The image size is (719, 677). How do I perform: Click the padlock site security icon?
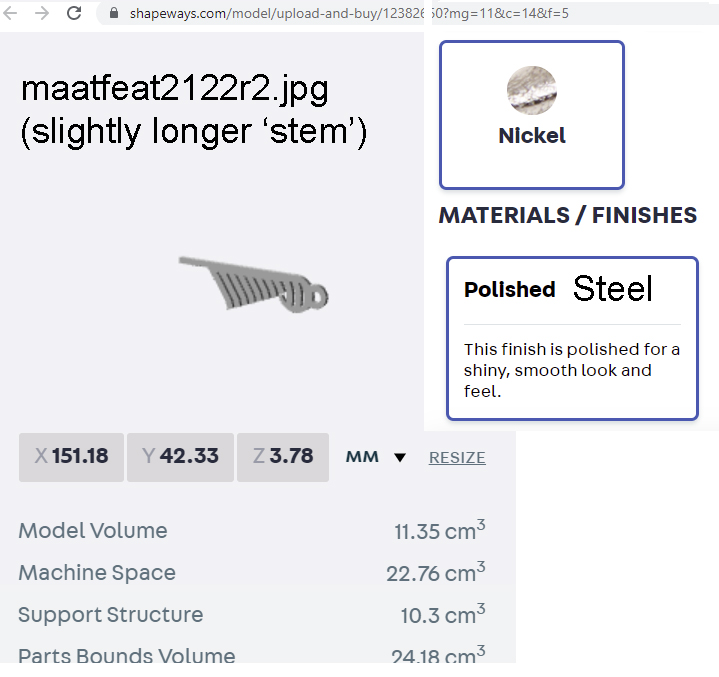[112, 14]
